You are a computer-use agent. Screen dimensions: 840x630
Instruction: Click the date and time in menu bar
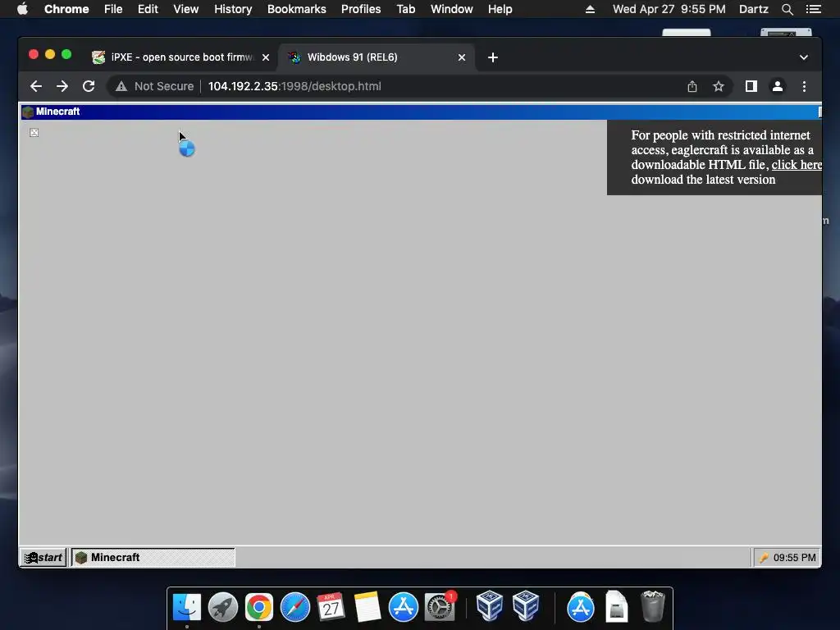669,9
